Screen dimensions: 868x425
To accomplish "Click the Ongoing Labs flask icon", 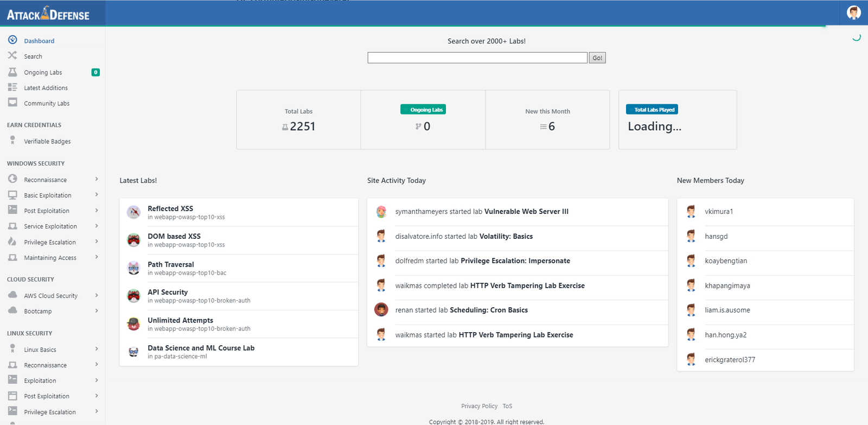I will 12,72.
